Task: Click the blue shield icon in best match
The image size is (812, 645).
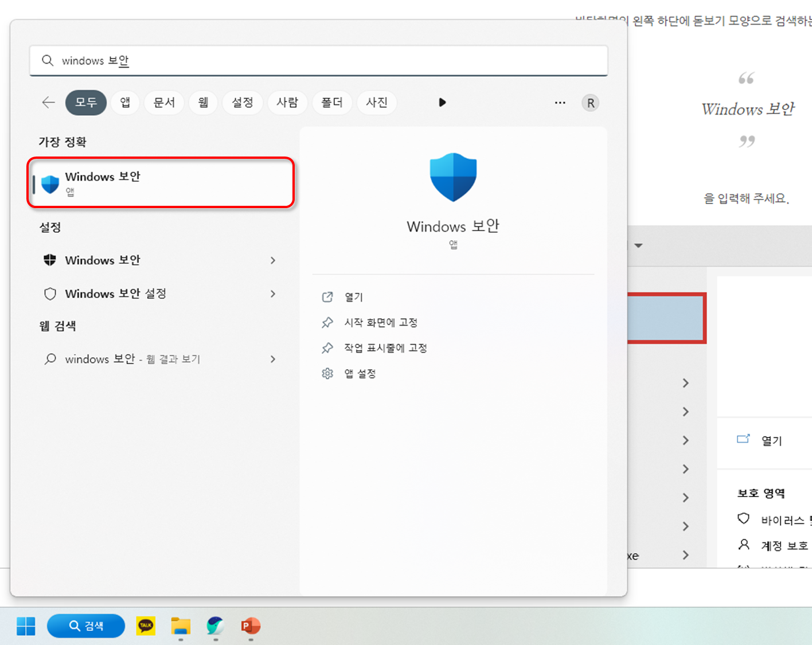Action: point(50,183)
